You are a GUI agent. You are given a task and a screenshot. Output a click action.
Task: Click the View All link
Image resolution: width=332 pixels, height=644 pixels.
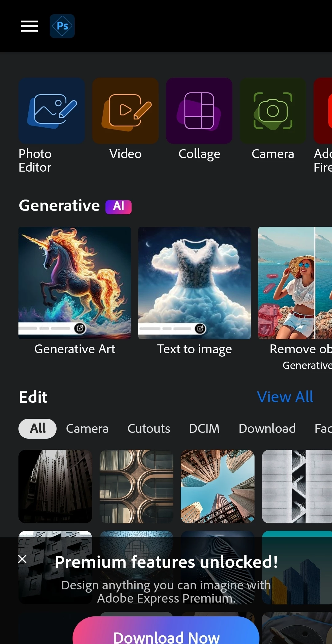pyautogui.click(x=285, y=397)
